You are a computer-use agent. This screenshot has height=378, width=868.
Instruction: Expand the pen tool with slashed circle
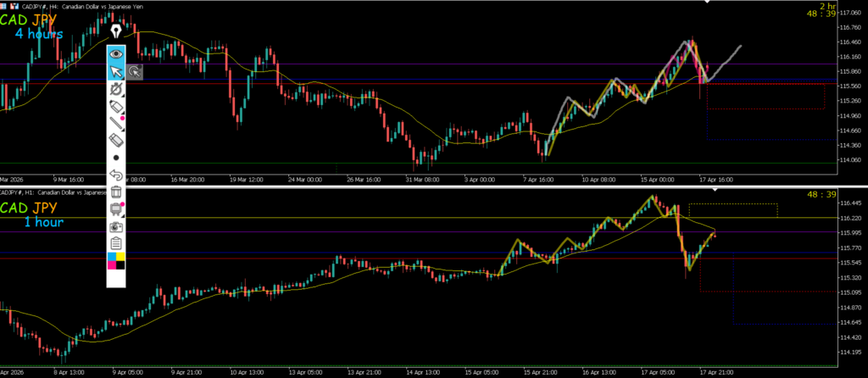click(x=116, y=89)
